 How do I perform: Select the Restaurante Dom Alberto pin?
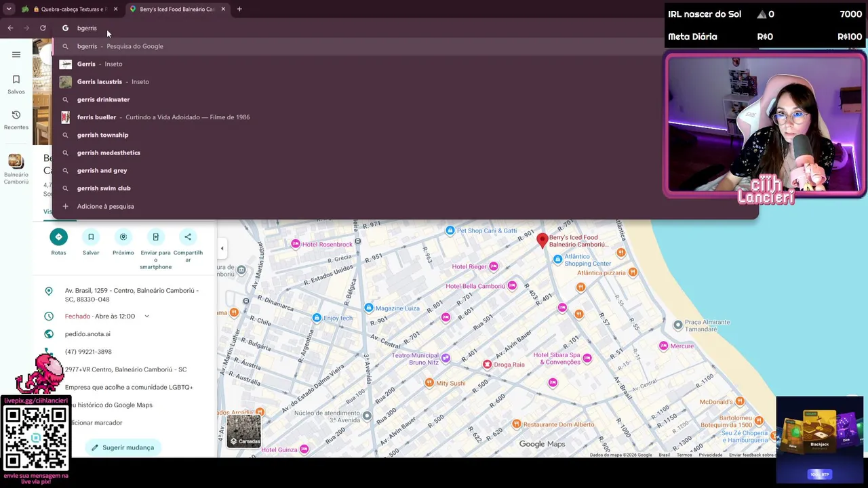(x=516, y=424)
